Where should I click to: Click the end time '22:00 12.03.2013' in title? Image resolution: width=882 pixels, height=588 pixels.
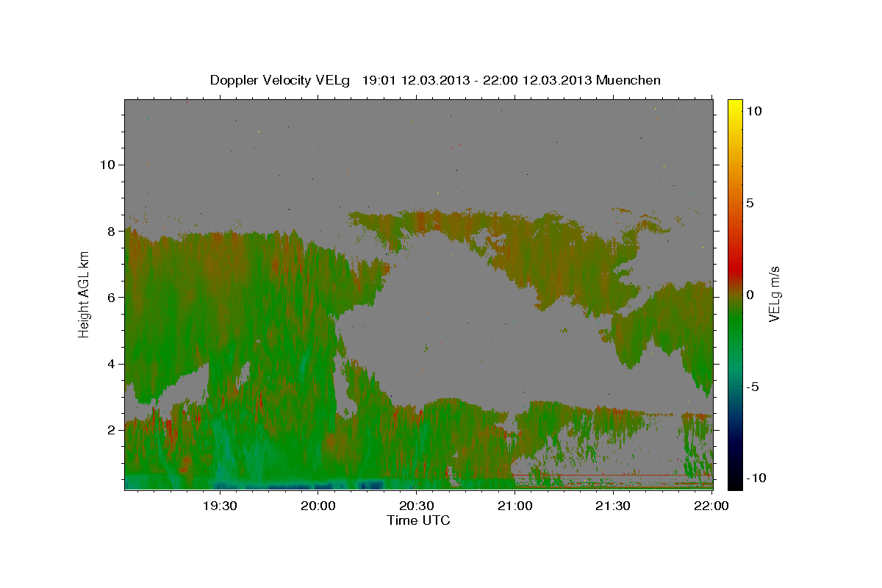tap(539, 80)
